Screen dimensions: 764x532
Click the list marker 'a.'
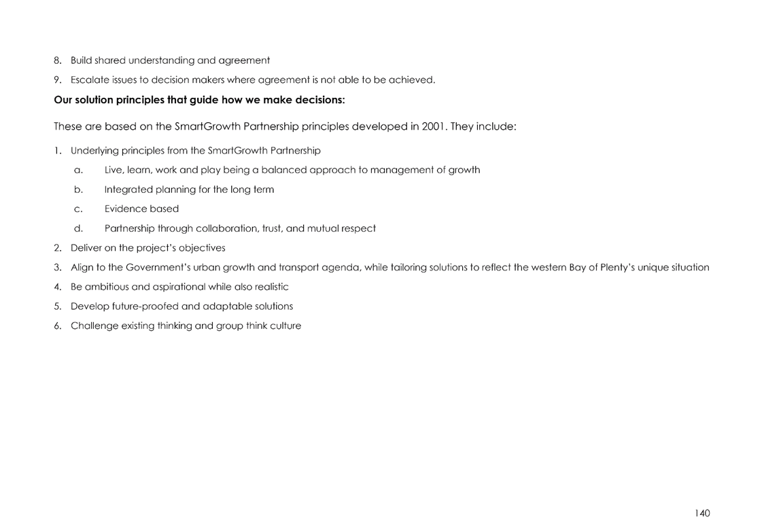coord(78,171)
